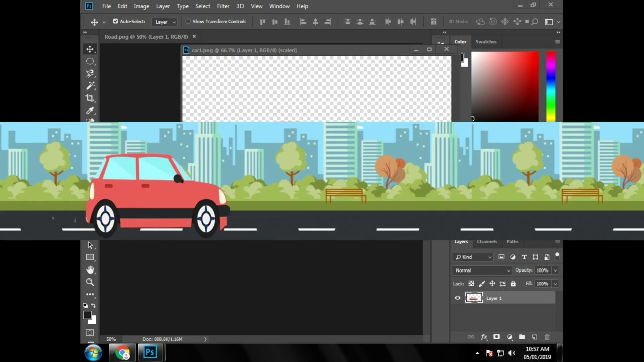Image resolution: width=644 pixels, height=362 pixels.
Task: Click the Auto-Align Layers icon
Action: click(433, 22)
